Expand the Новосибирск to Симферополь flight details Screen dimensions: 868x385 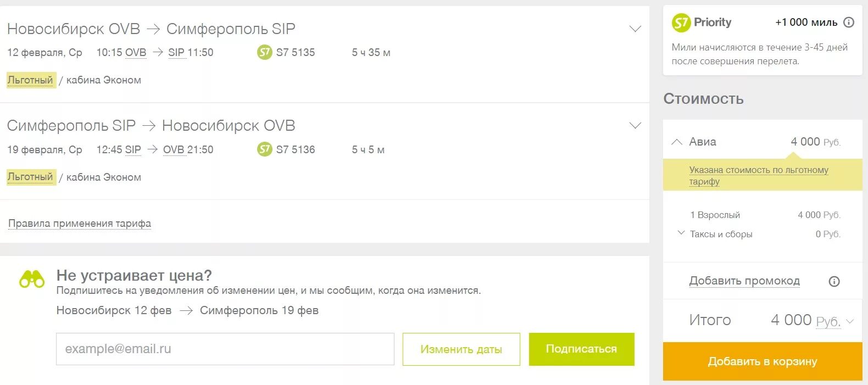pos(635,29)
